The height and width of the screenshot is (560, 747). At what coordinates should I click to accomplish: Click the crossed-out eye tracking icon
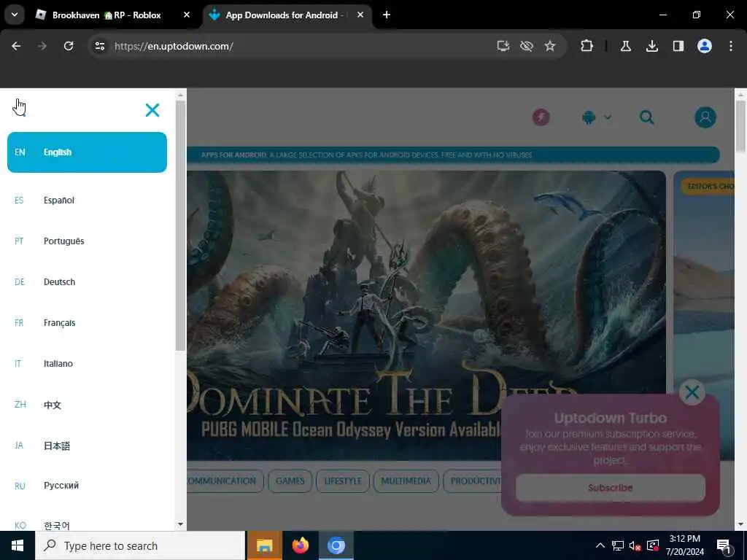point(527,46)
